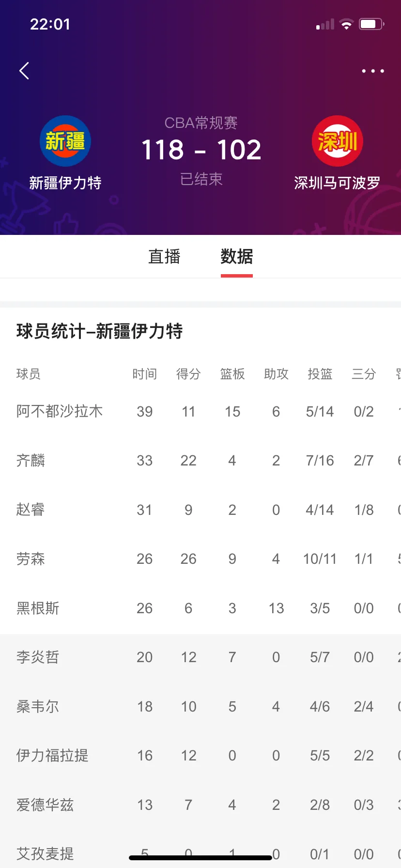Select the 数据 tab

[237, 256]
